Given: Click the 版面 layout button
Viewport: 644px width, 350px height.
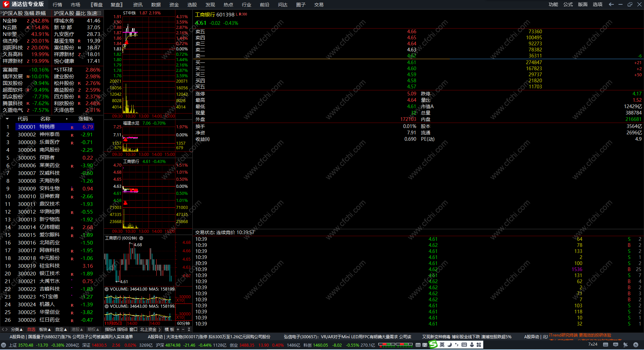Looking at the screenshot, I should coord(583,4).
